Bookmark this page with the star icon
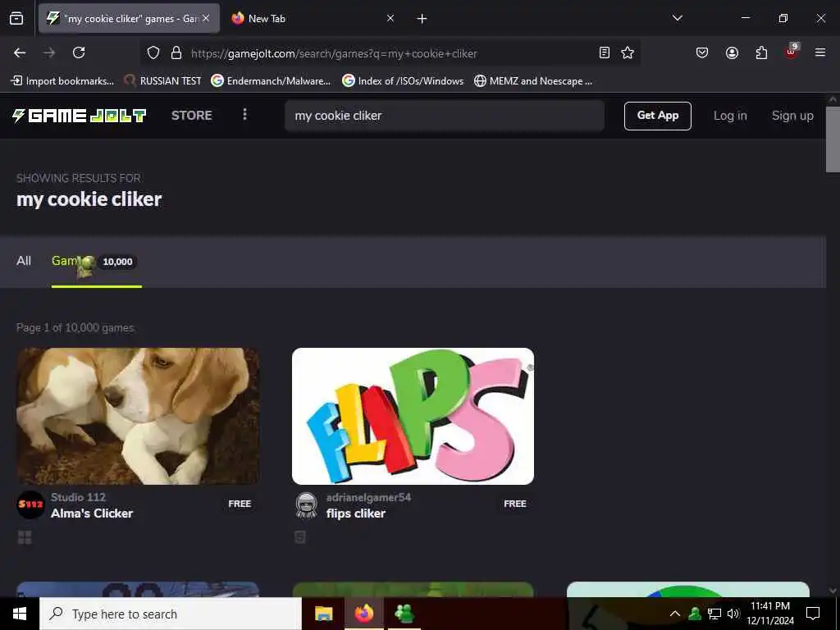This screenshot has width=840, height=630. pyautogui.click(x=628, y=52)
